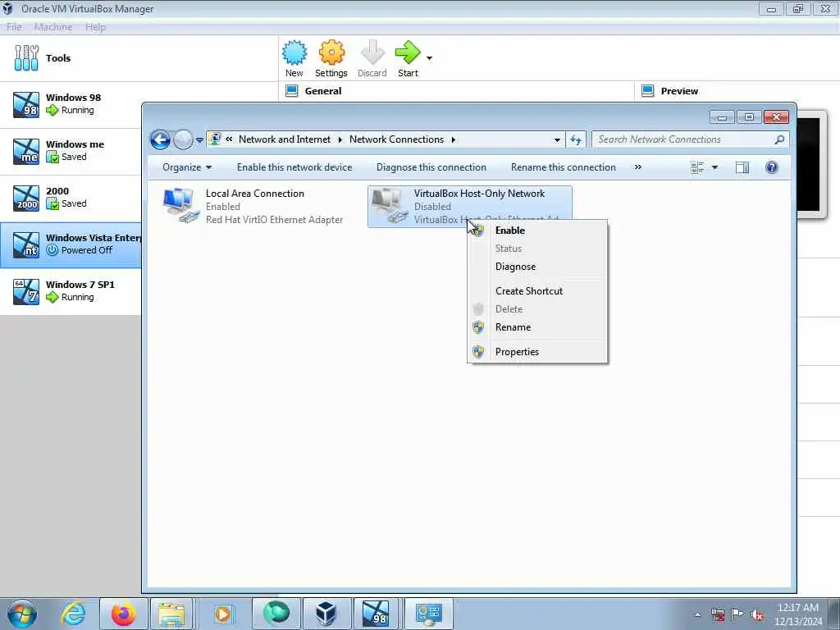840x630 pixels.
Task: Open the Help menu in VirtualBox Manager
Action: pyautogui.click(x=95, y=27)
